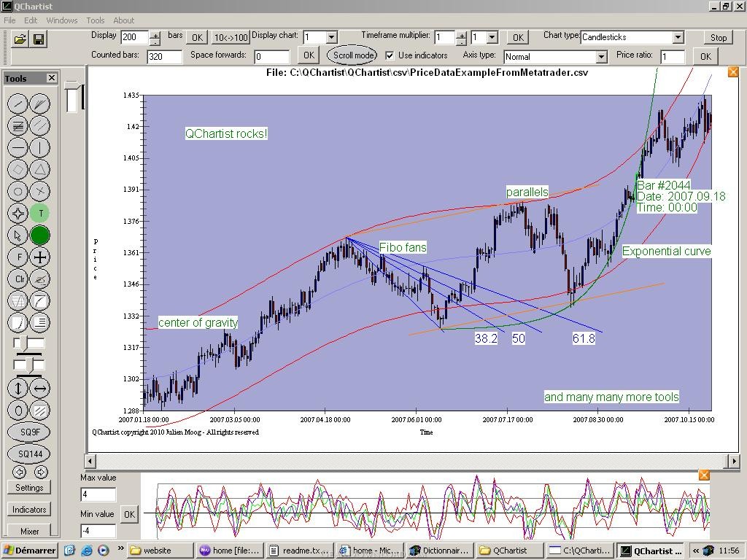Click OK beside the Min value field
Image resolution: width=747 pixels, height=560 pixels.
point(129,514)
